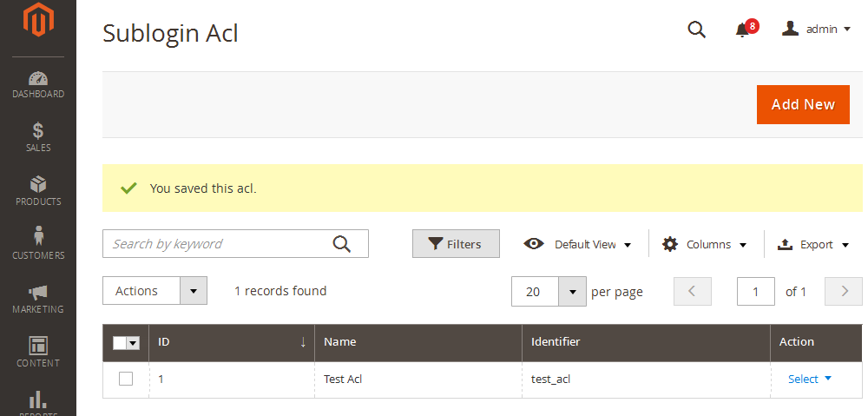Open the Dashboard sidebar item
This screenshot has height=416, width=868.
click(x=38, y=85)
